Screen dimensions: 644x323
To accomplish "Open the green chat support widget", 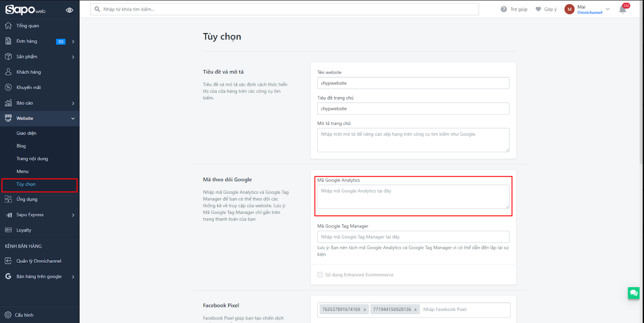I will point(634,293).
